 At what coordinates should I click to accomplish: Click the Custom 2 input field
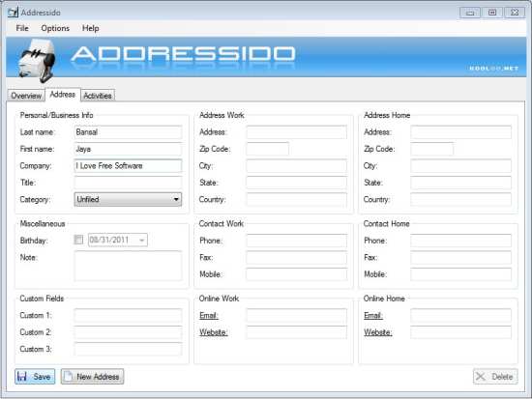[x=128, y=332]
